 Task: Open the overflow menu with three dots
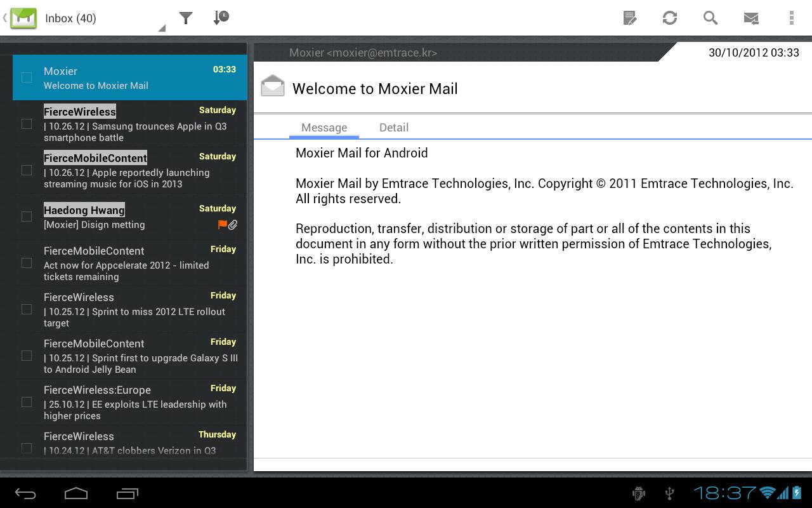[x=791, y=18]
